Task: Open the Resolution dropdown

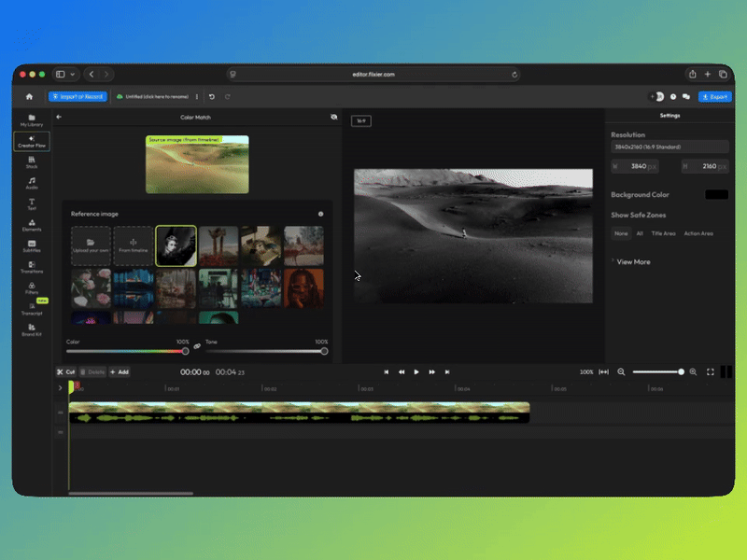Action: click(x=669, y=147)
